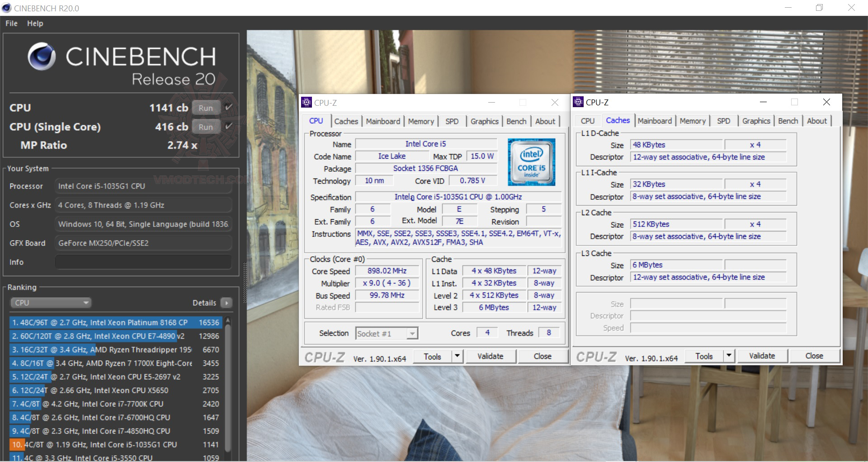
Task: Select Core i7-4850HQ ranking row
Action: 115,431
